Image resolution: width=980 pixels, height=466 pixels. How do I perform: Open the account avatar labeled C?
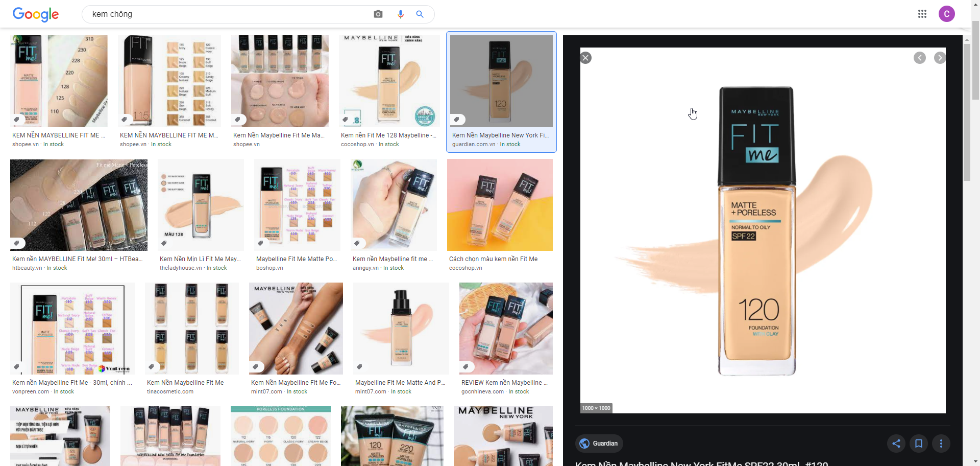pyautogui.click(x=947, y=14)
